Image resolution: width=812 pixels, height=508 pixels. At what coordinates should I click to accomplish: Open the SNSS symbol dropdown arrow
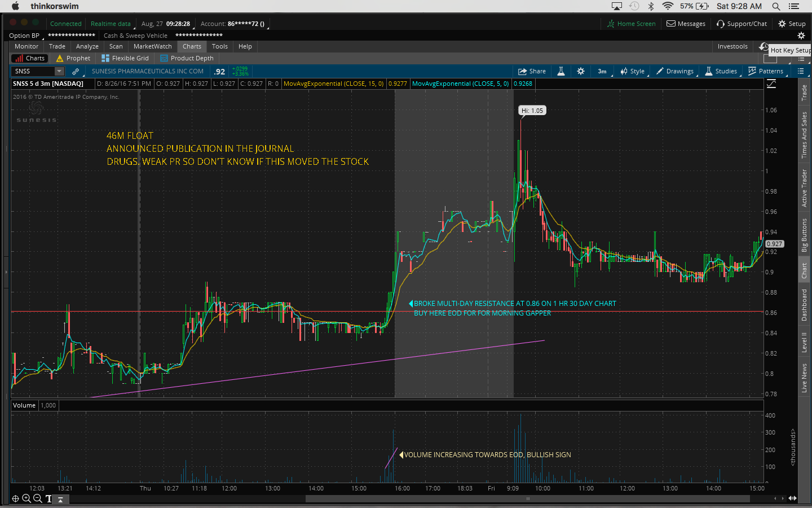(59, 71)
